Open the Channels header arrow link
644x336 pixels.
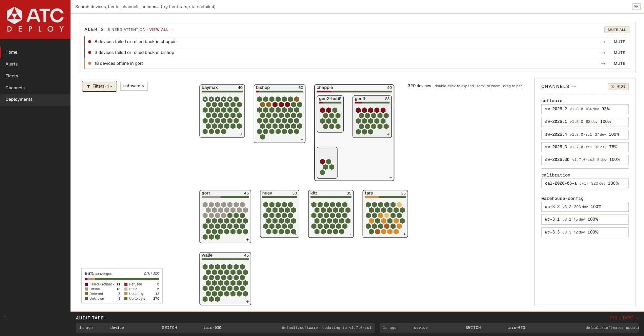coord(574,87)
